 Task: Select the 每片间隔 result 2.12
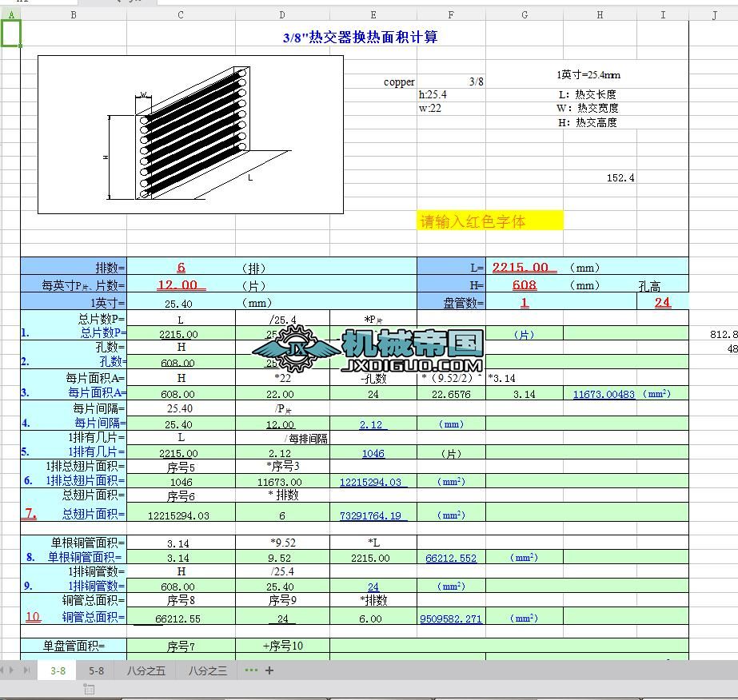click(x=373, y=424)
